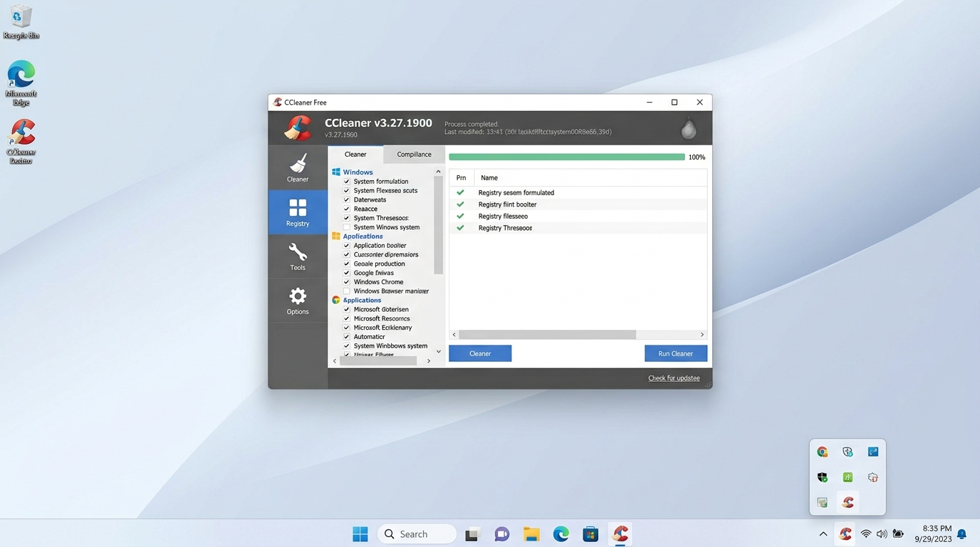Show hidden icons chevron in taskbar

823,534
